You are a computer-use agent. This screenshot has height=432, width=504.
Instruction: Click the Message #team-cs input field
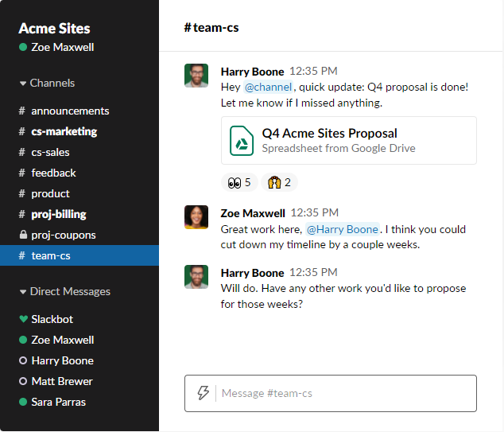coord(331,393)
